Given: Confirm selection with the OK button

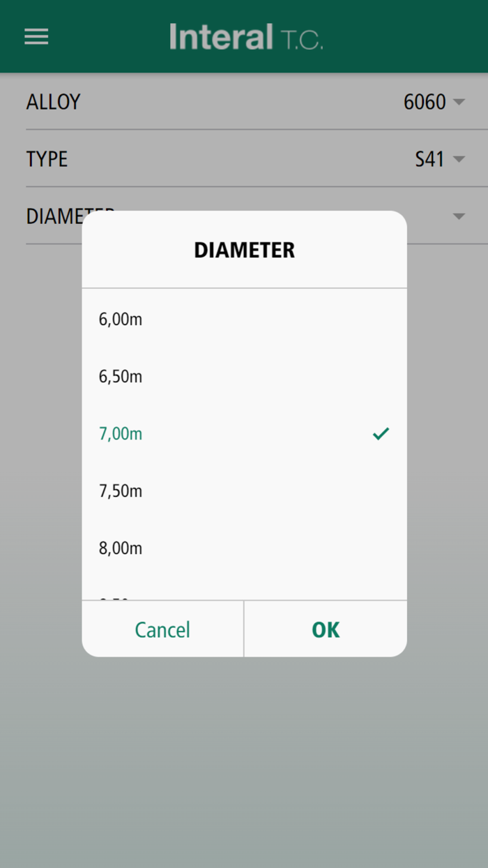Looking at the screenshot, I should click(326, 629).
